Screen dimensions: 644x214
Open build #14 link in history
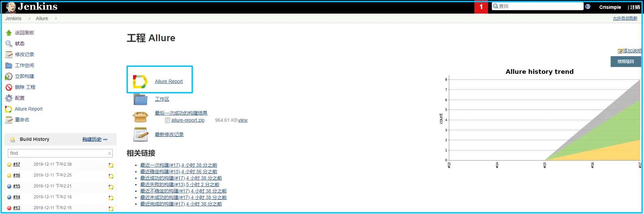[x=17, y=197]
